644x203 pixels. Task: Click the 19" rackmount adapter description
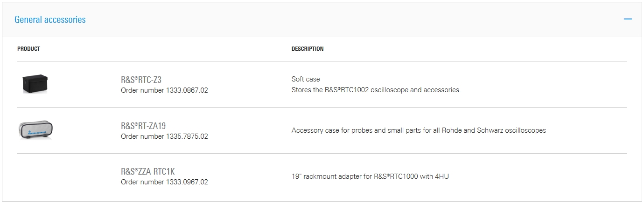click(x=370, y=176)
